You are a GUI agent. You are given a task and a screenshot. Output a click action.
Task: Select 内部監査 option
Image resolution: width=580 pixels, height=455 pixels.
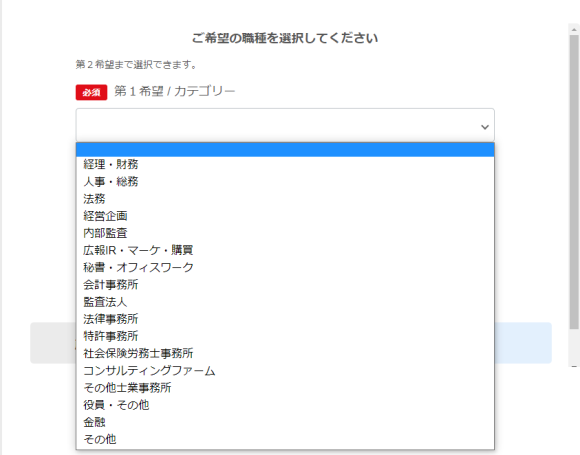(285, 233)
